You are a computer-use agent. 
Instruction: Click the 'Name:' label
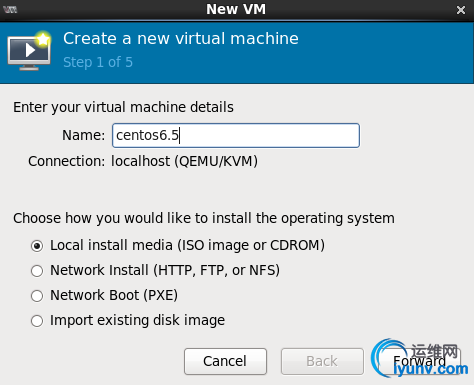(83, 135)
